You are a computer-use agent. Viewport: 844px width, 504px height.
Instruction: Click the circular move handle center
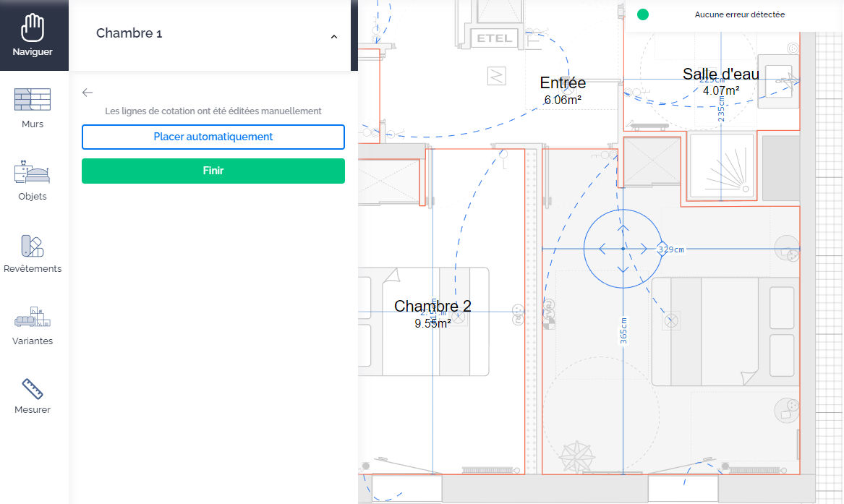tap(623, 249)
